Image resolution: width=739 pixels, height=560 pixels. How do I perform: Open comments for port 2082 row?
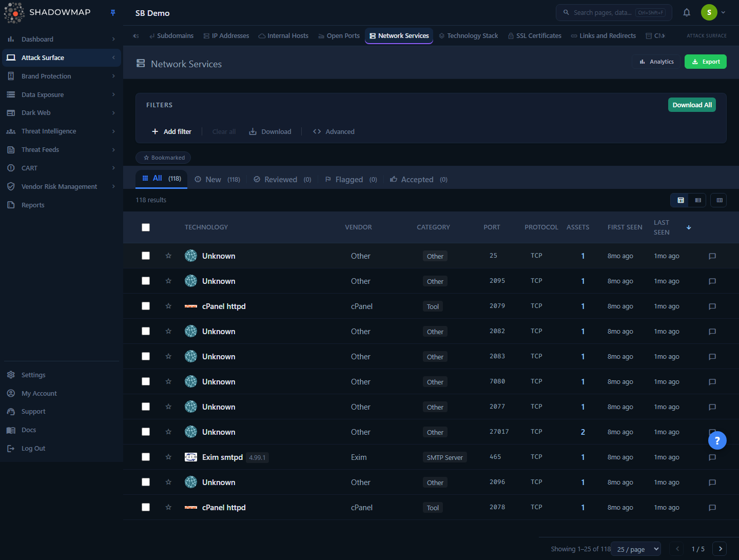point(712,332)
